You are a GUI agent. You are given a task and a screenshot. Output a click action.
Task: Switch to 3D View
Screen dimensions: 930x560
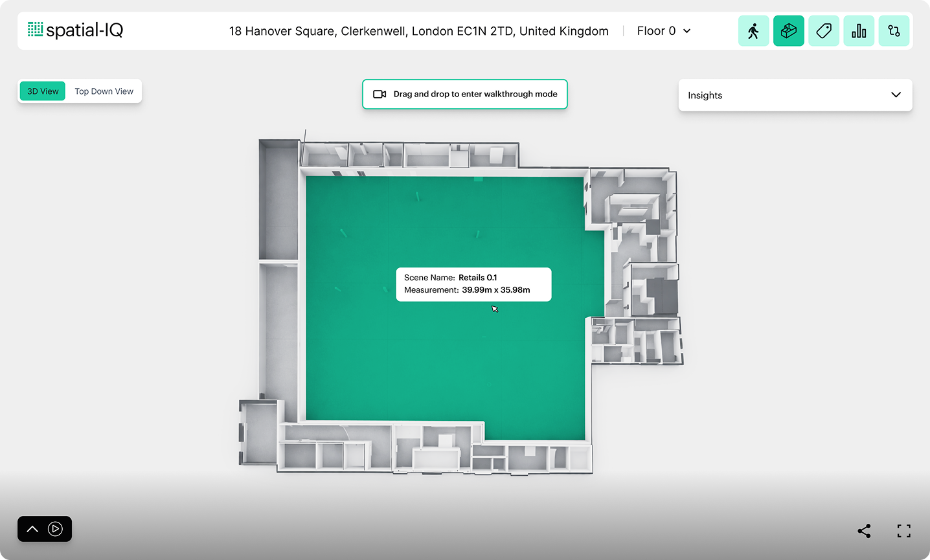click(43, 91)
